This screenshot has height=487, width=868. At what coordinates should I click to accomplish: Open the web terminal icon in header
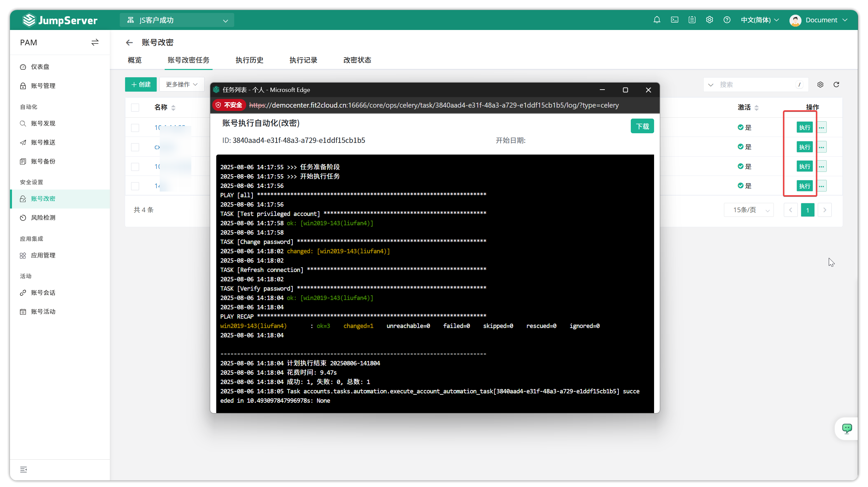(x=674, y=20)
